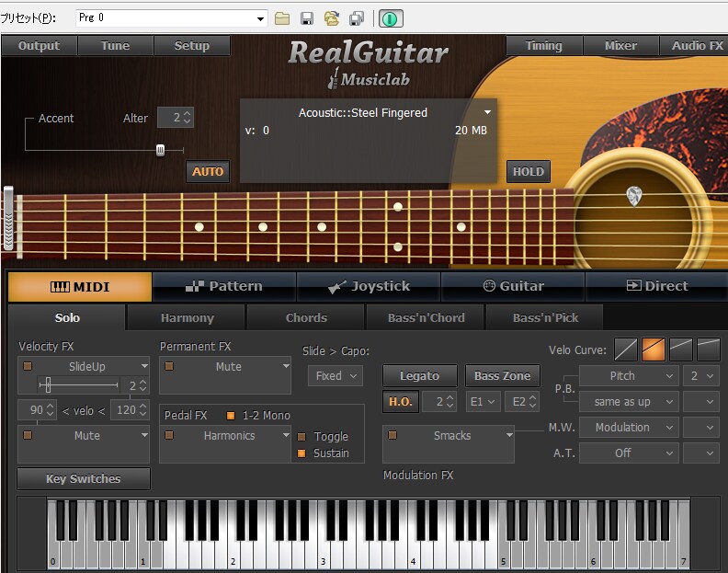
Task: Select the Harmony sub-tab
Action: pos(187,318)
